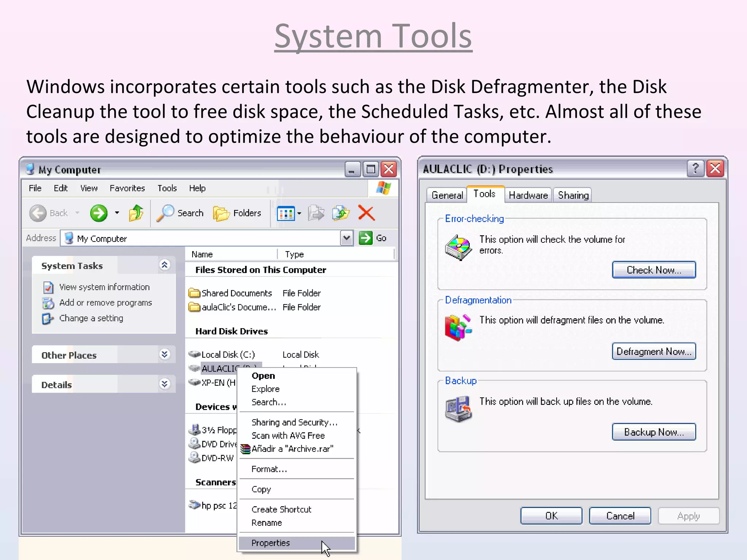Click the Change a setting icon
Viewport: 747px width, 560px height.
48,319
